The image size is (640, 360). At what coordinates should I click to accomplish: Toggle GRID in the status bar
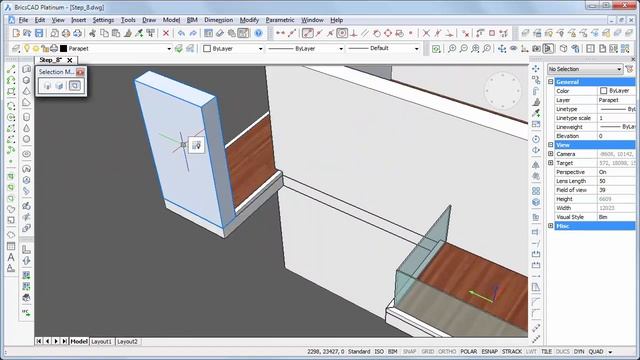coord(428,351)
